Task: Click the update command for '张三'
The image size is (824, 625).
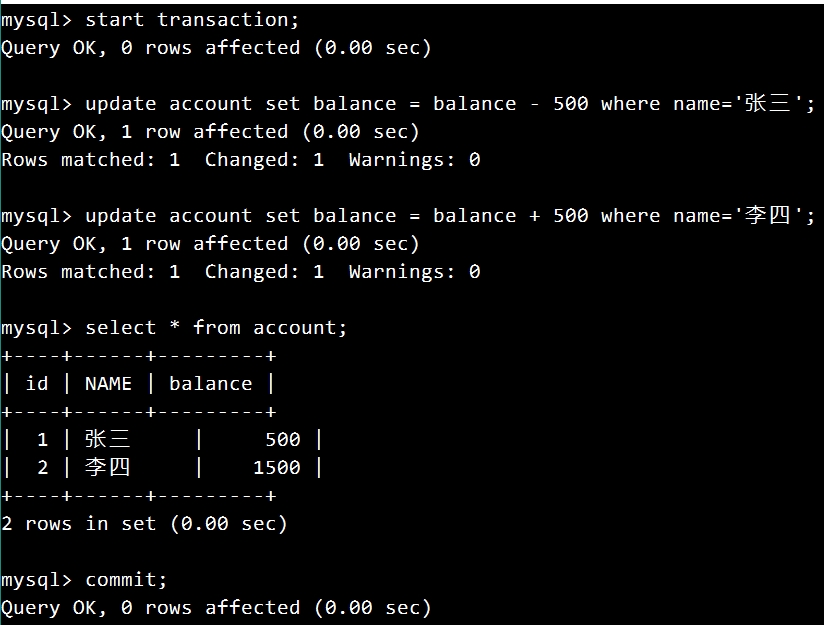Action: click(450, 104)
